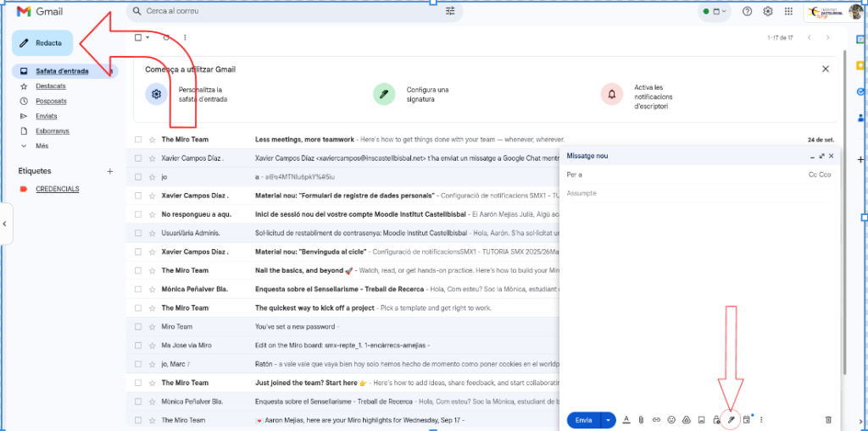Click the attach files paperclip icon

pos(641,420)
